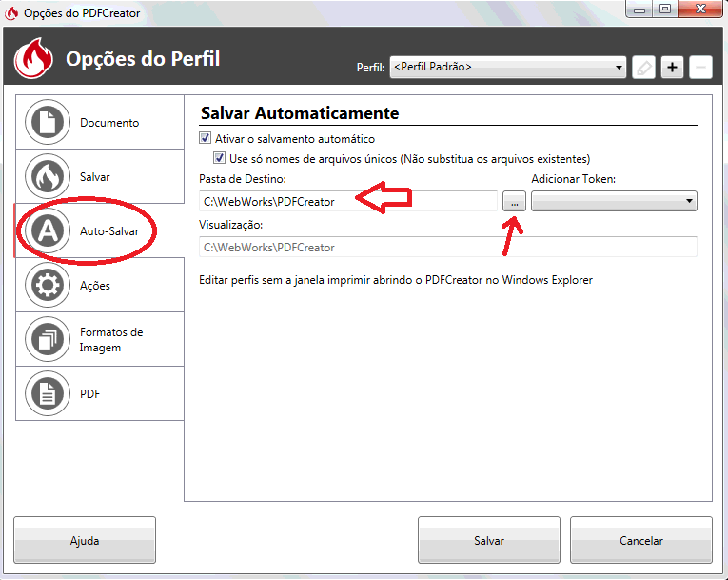Toggle Use só nomes de arquivos únicos
728x580 pixels.
(219, 158)
